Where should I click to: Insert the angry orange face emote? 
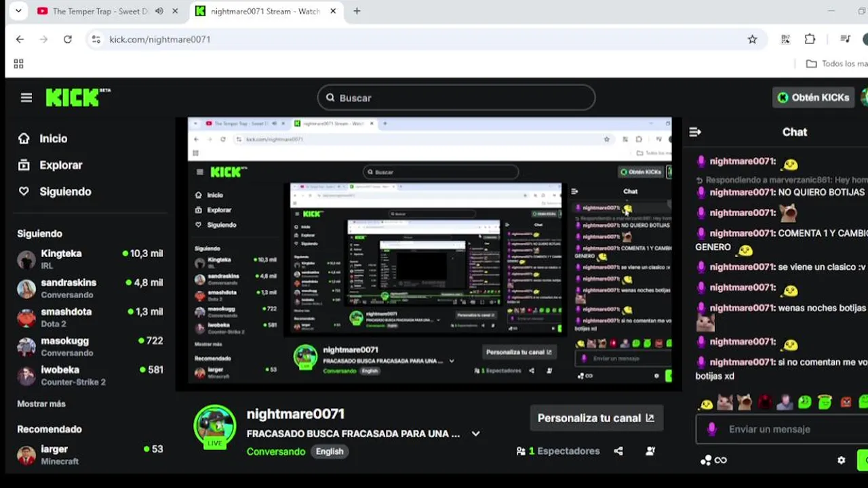pos(846,403)
